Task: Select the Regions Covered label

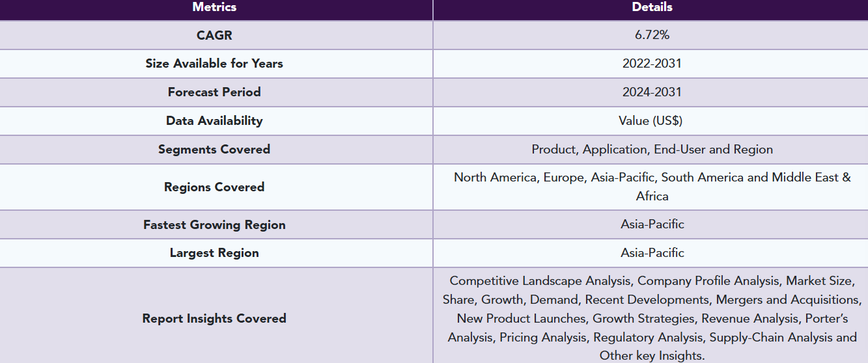Action: coord(214,187)
